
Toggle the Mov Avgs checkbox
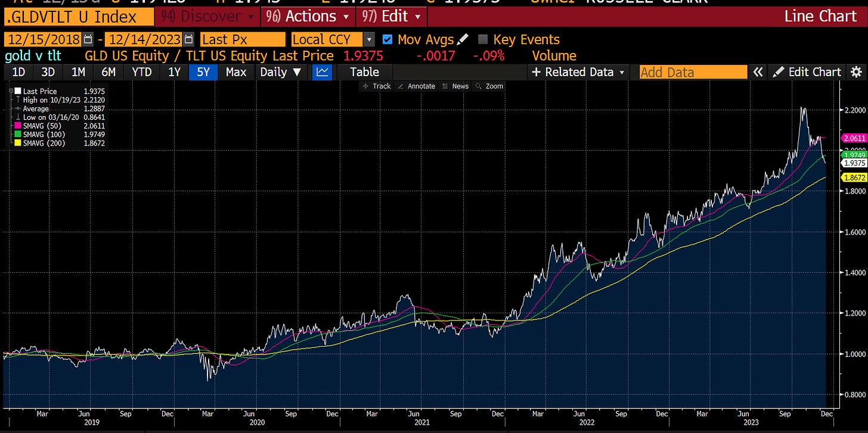[387, 40]
